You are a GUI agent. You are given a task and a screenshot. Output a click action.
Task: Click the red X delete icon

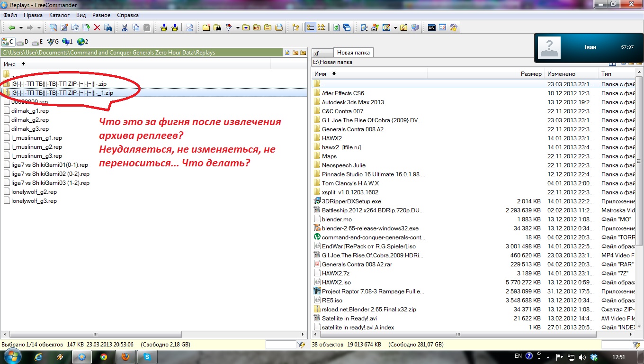pyautogui.click(x=97, y=27)
